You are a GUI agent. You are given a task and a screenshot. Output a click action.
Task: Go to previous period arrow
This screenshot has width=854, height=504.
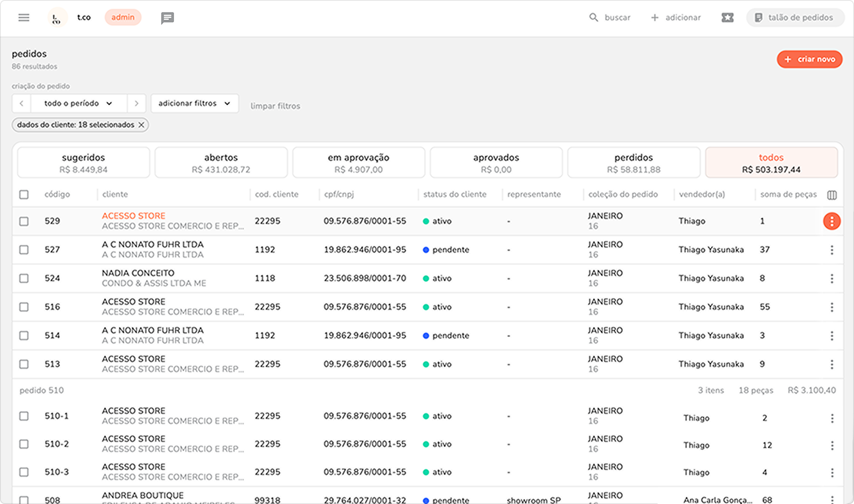[22, 103]
